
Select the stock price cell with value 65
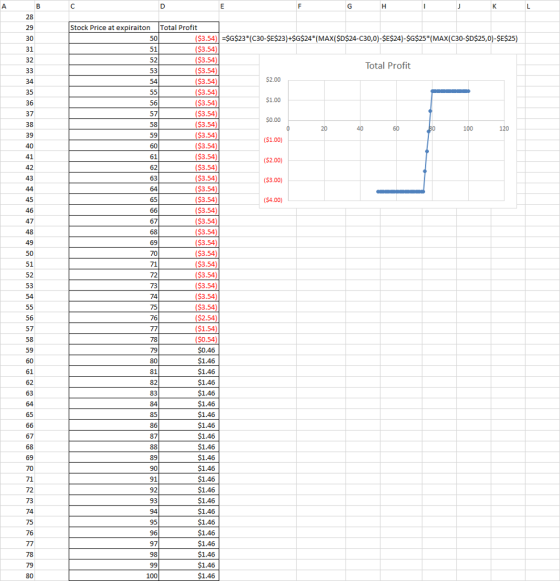click(113, 200)
